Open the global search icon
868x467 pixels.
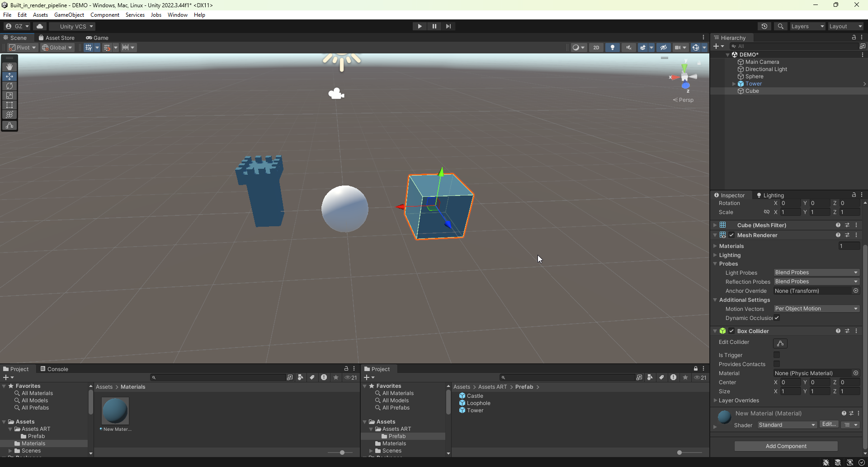pyautogui.click(x=780, y=26)
